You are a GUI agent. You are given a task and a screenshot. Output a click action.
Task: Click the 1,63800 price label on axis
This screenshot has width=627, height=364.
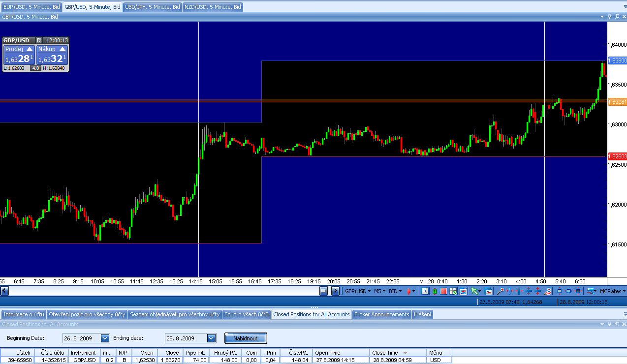617,61
